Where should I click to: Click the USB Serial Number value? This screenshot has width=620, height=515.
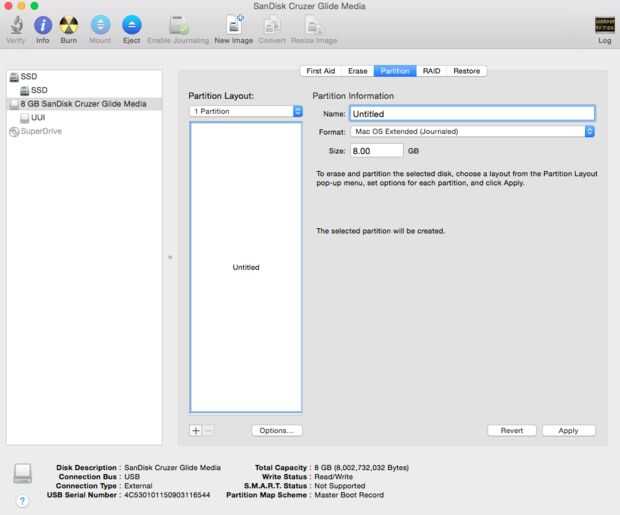coord(167,495)
